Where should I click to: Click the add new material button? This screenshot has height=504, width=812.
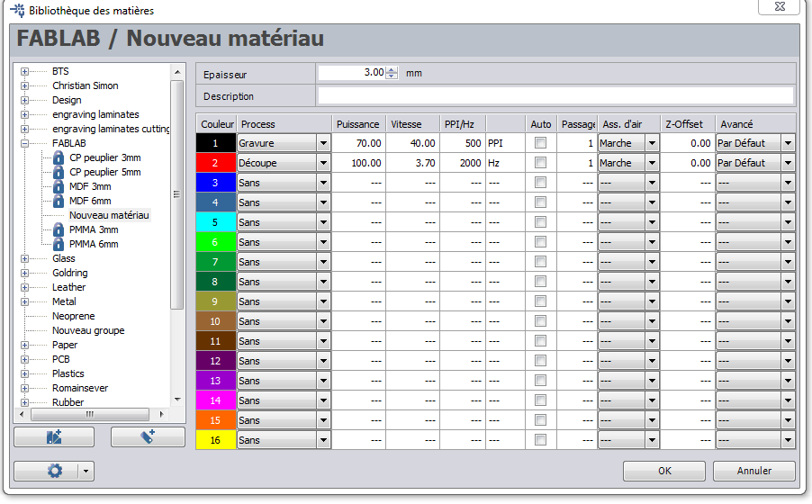[x=148, y=436]
